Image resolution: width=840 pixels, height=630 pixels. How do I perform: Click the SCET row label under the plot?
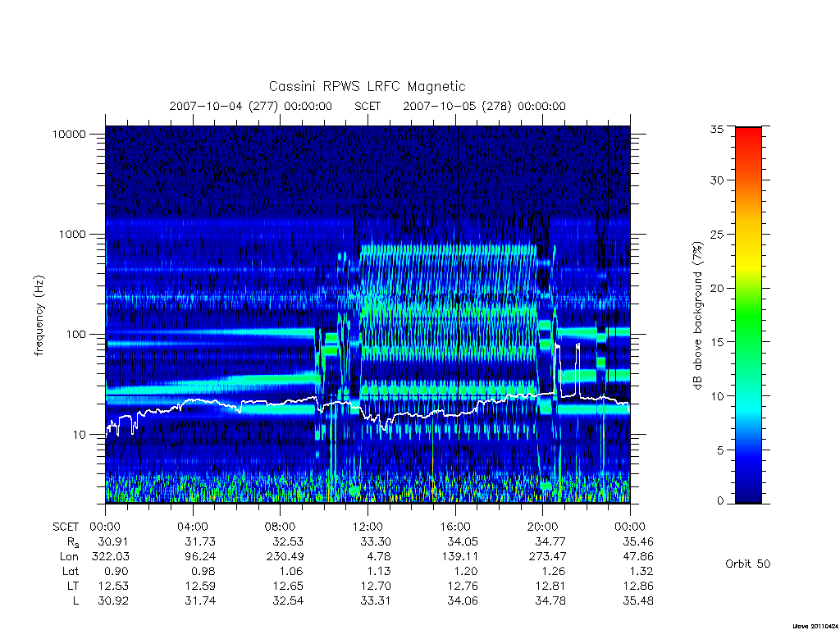click(x=66, y=527)
